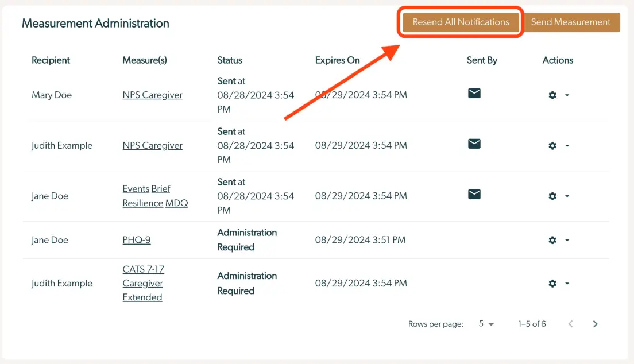Open the NPS Caregiver measure for Mary Doe
The height and width of the screenshot is (364, 634).
pos(152,95)
